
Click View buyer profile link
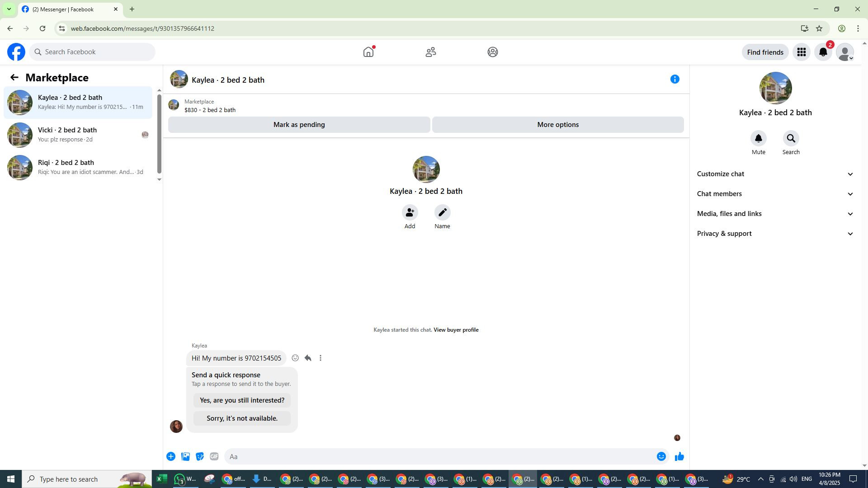tap(456, 330)
